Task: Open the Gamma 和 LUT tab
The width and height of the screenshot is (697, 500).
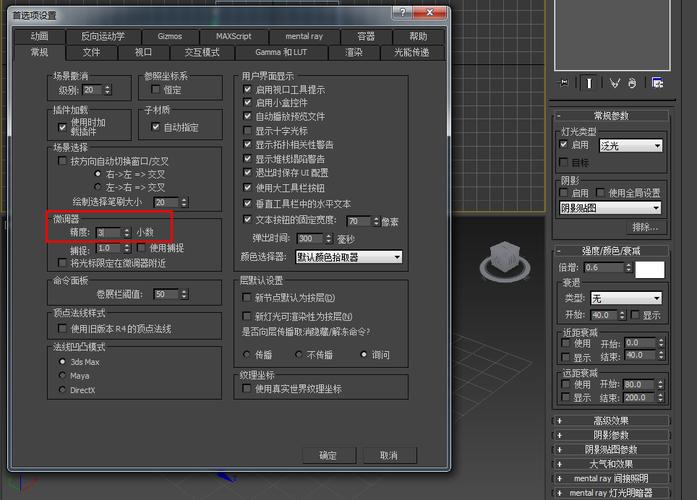Action: point(281,52)
